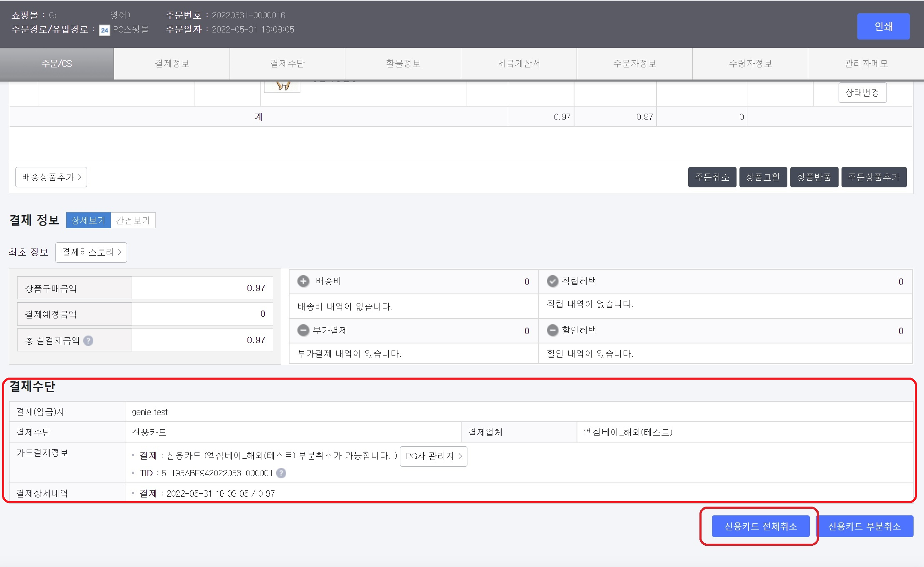Click the 결제수단 section heading
This screenshot has width=924, height=567.
32,387
